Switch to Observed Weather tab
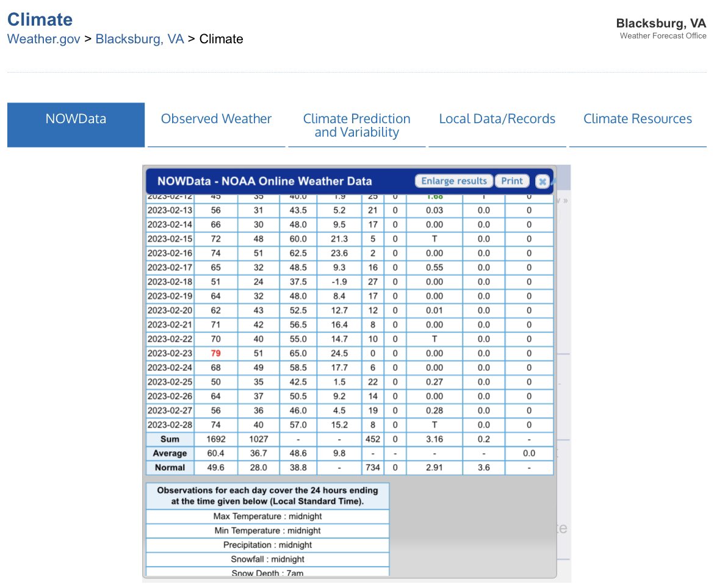Viewport: 714px width, 588px height. 216,124
